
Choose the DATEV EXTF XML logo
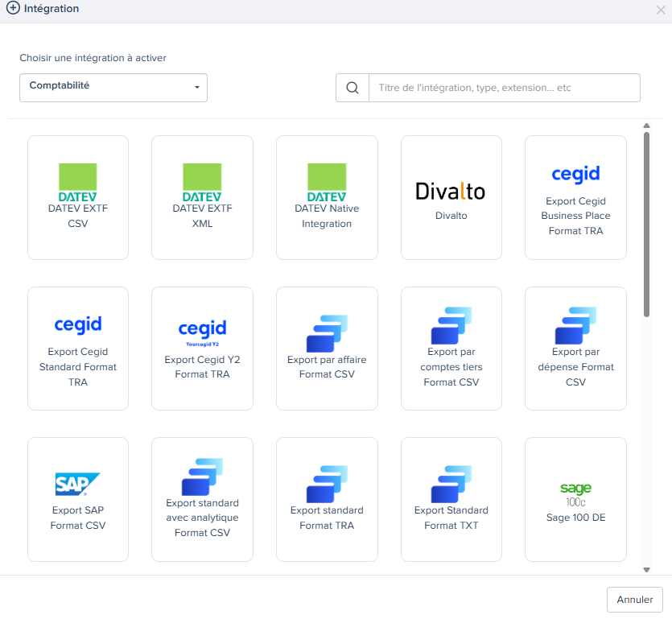(202, 183)
